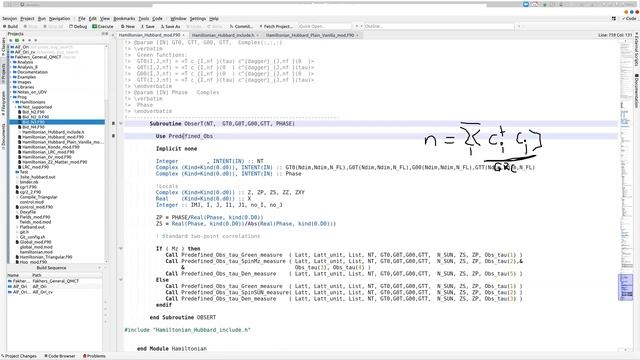Select the Fakhers_General_QMCT build sequence row
The width and height of the screenshot is (640, 360).
tap(54, 281)
